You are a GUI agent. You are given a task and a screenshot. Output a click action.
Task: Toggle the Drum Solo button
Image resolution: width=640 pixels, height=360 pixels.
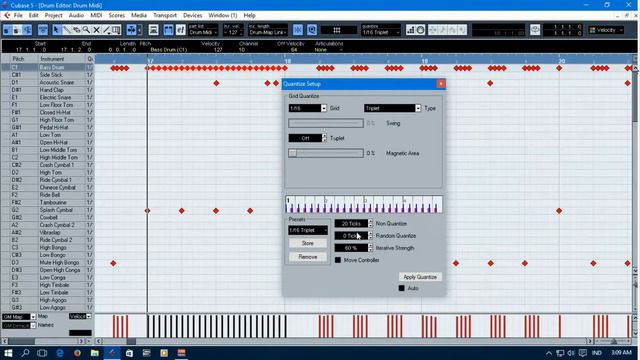(x=17, y=30)
